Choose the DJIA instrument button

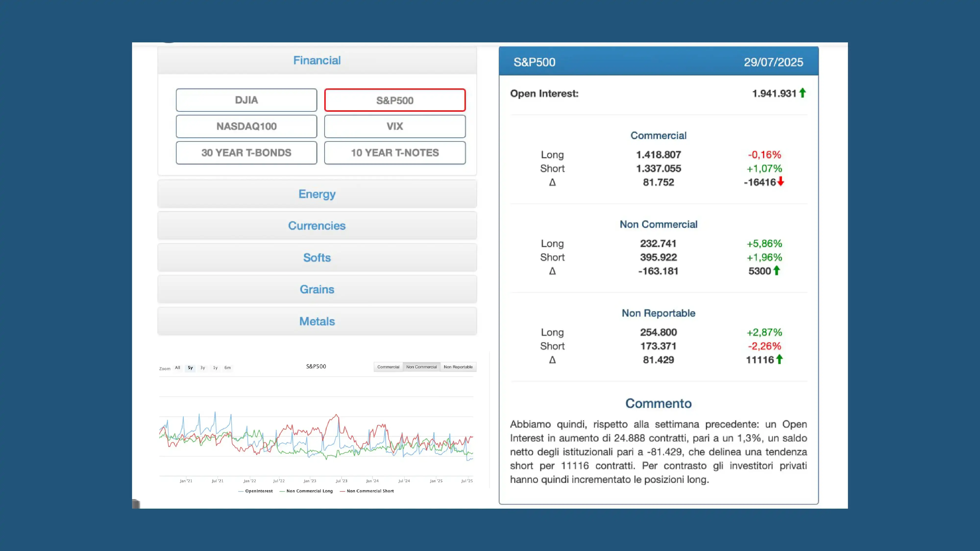pyautogui.click(x=246, y=100)
